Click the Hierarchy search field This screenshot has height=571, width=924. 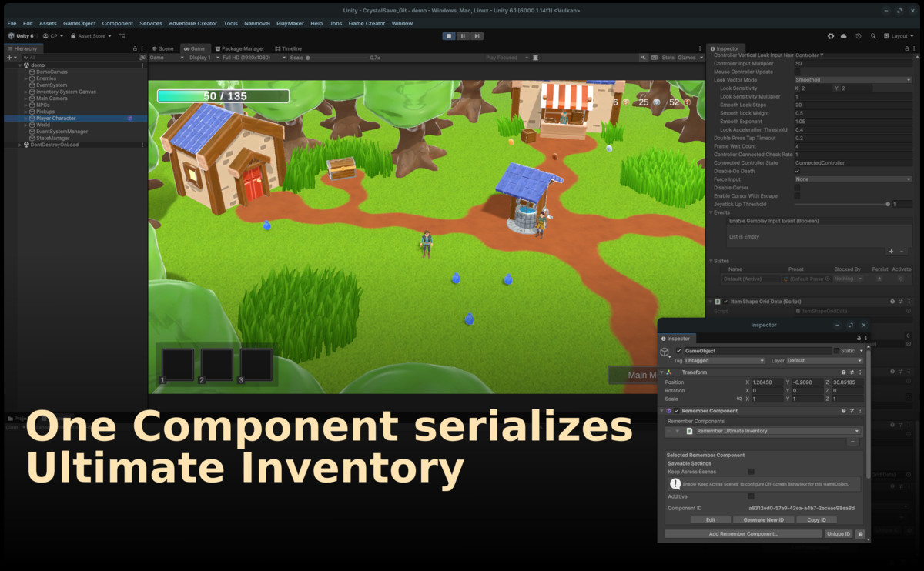pos(79,58)
